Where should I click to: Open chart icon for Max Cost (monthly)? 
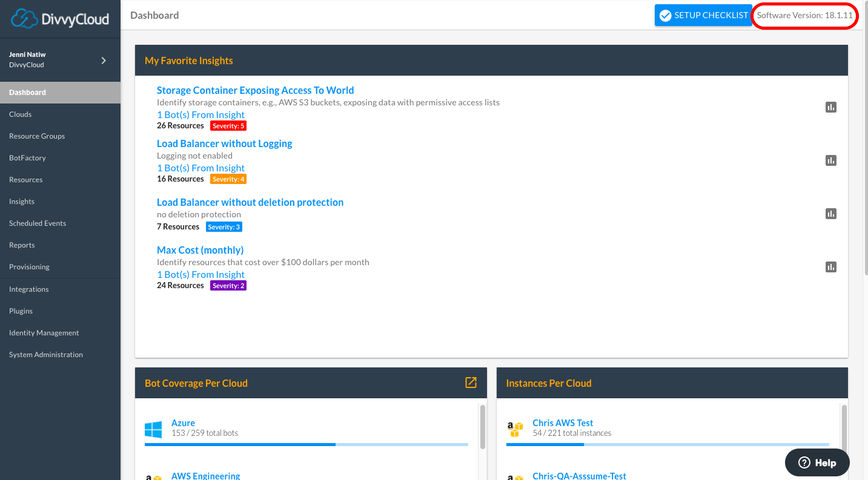point(831,267)
